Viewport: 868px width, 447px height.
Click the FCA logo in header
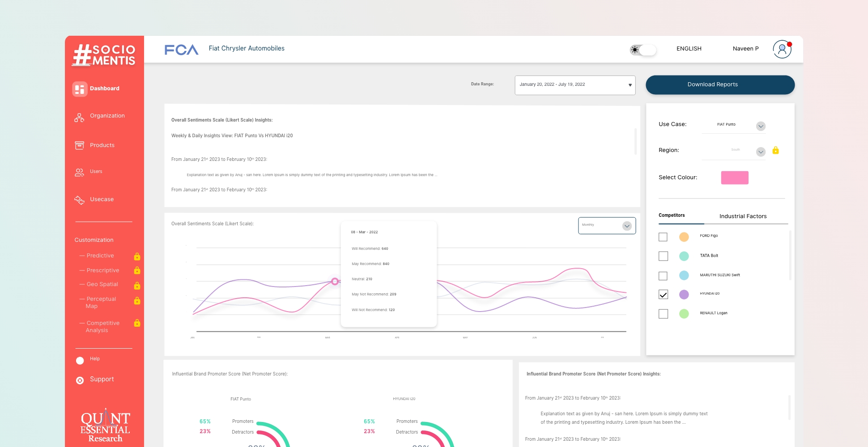point(181,50)
